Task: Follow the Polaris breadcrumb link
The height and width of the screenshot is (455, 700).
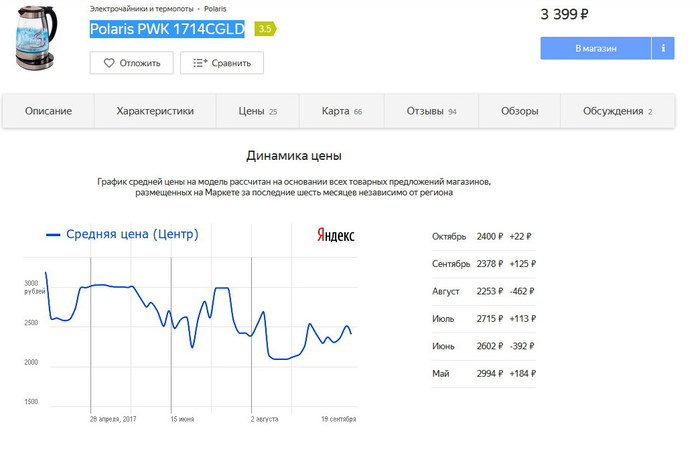Action: [215, 8]
